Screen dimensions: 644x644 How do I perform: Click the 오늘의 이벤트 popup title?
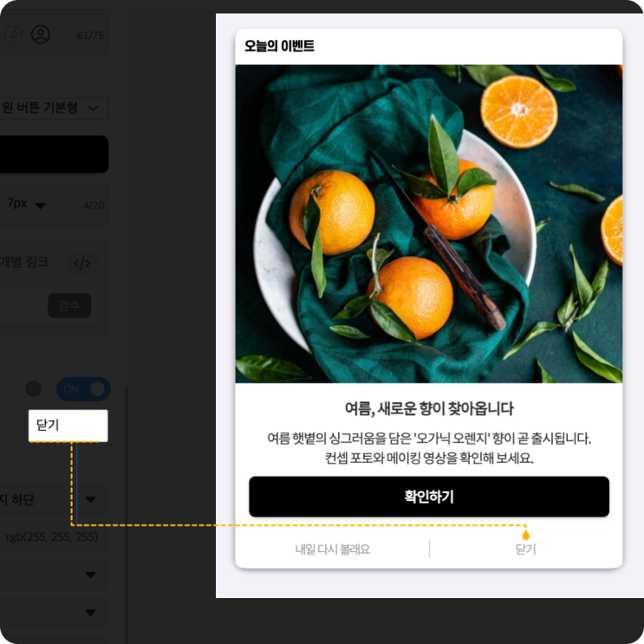pyautogui.click(x=279, y=46)
